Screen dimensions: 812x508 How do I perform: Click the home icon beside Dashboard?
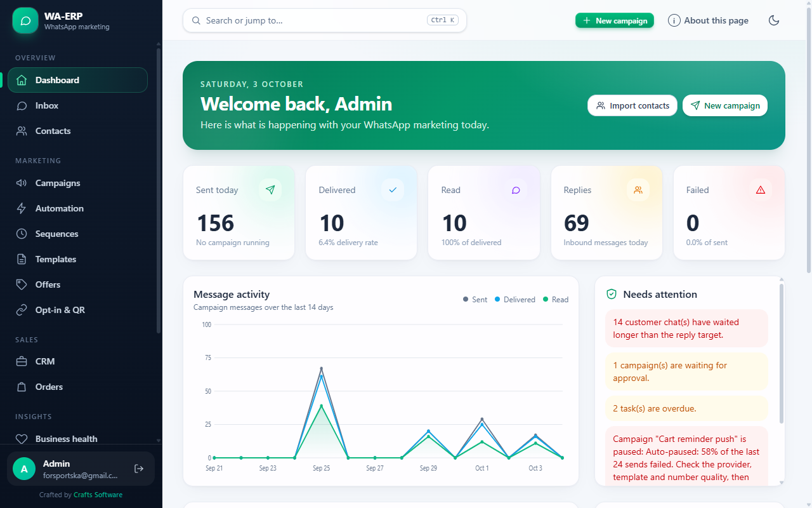pyautogui.click(x=22, y=80)
